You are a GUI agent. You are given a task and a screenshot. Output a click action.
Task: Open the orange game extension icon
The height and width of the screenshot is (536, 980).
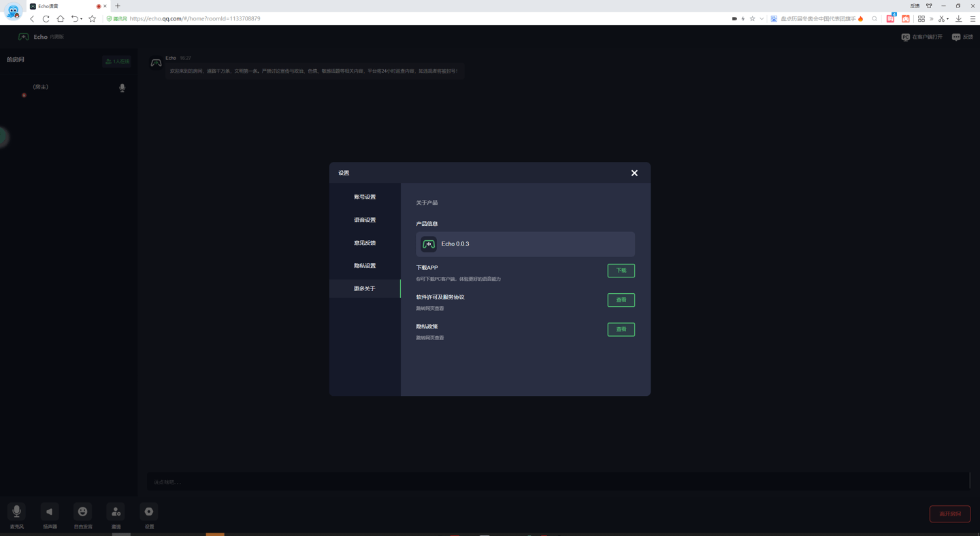[x=906, y=19]
